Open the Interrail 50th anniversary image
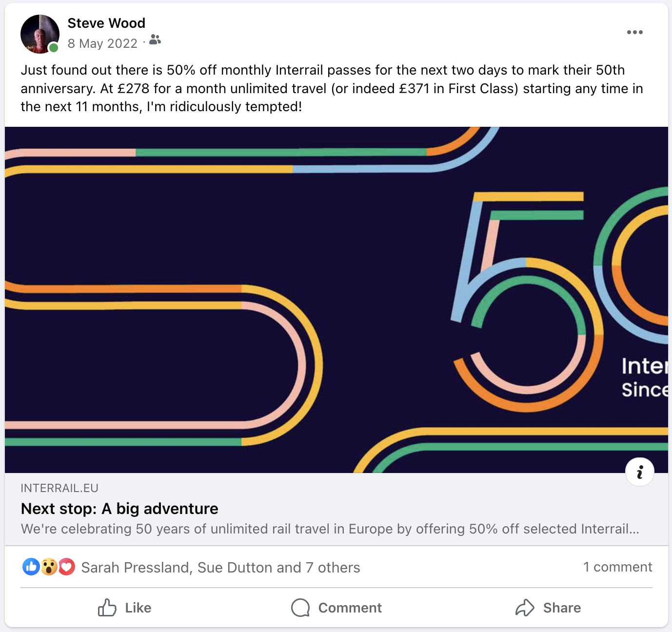The width and height of the screenshot is (672, 632). (336, 299)
